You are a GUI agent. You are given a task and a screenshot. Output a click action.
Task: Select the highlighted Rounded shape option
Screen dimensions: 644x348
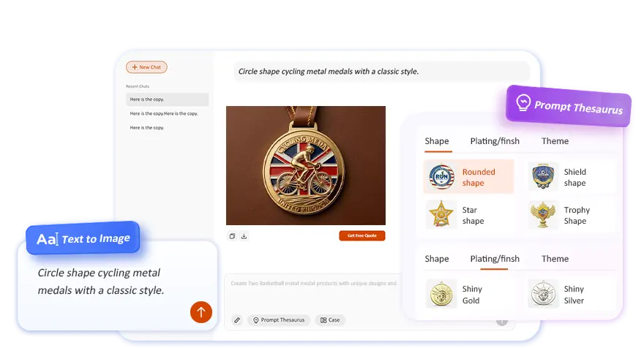point(468,177)
